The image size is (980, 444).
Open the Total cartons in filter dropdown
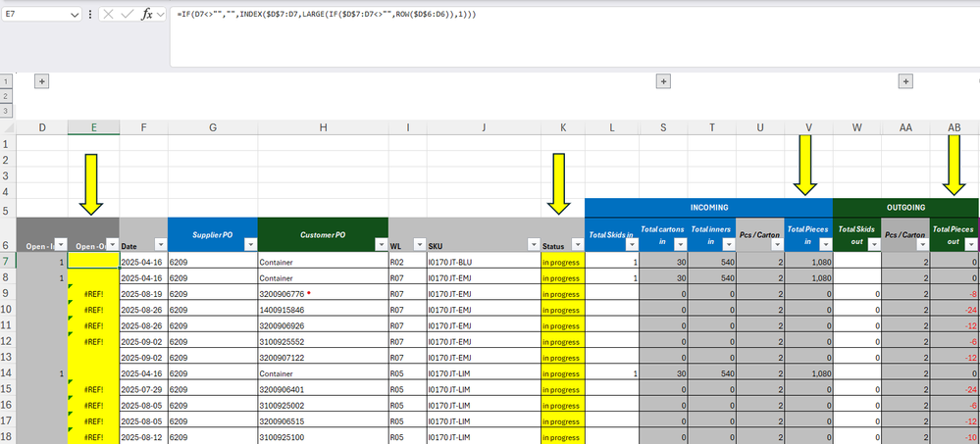[680, 244]
